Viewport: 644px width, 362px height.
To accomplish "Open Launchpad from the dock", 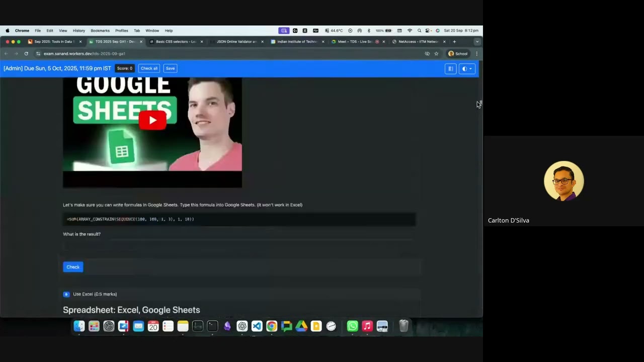I will tap(94, 326).
